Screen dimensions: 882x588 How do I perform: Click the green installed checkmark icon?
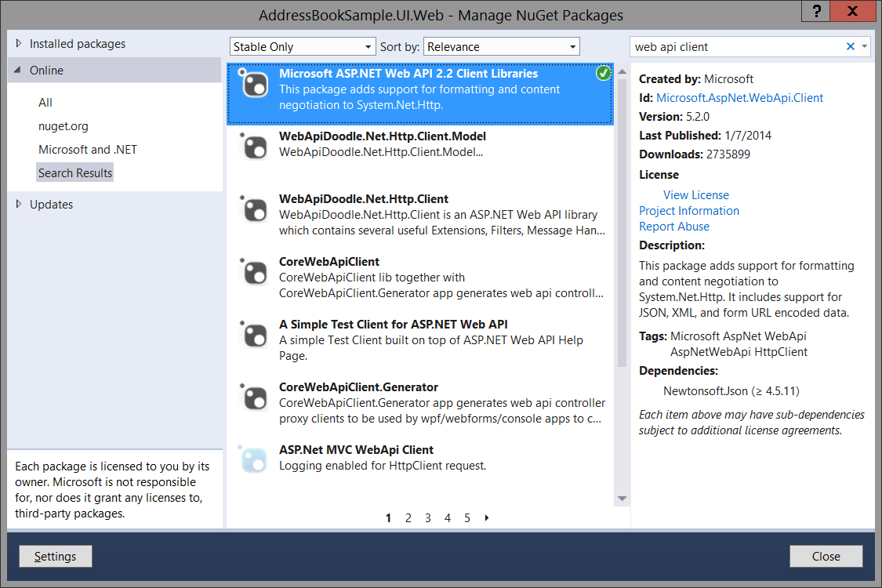pyautogui.click(x=603, y=73)
